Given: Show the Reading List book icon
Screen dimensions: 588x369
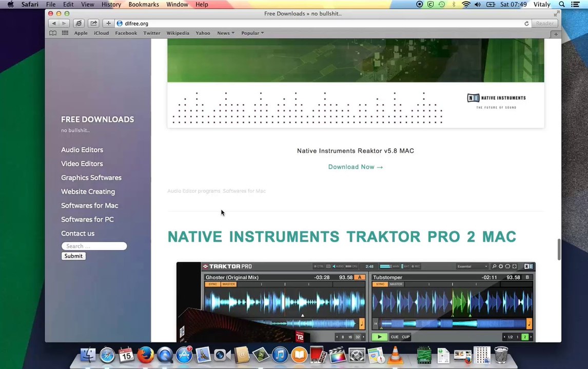Looking at the screenshot, I should pyautogui.click(x=53, y=33).
